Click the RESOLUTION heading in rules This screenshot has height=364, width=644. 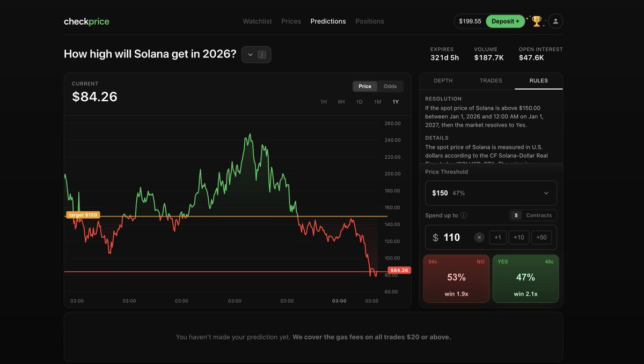pyautogui.click(x=443, y=99)
